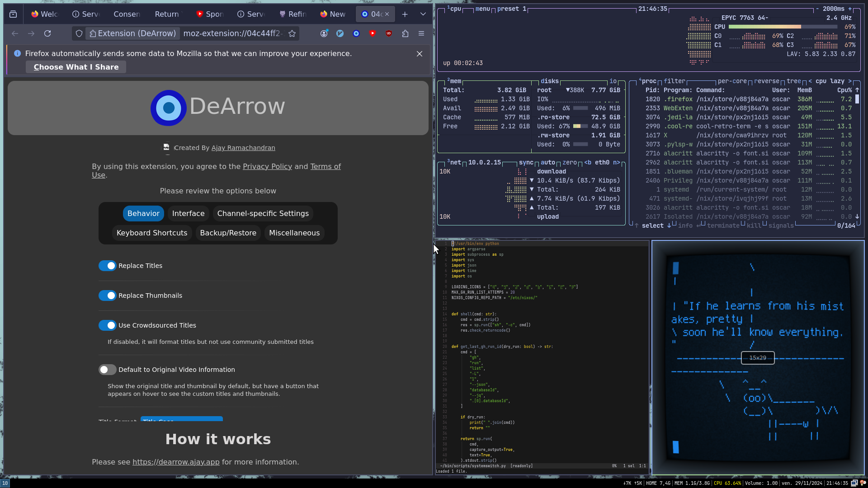
Task: Open the DeArrow toolbar extension icon
Action: [x=356, y=33]
